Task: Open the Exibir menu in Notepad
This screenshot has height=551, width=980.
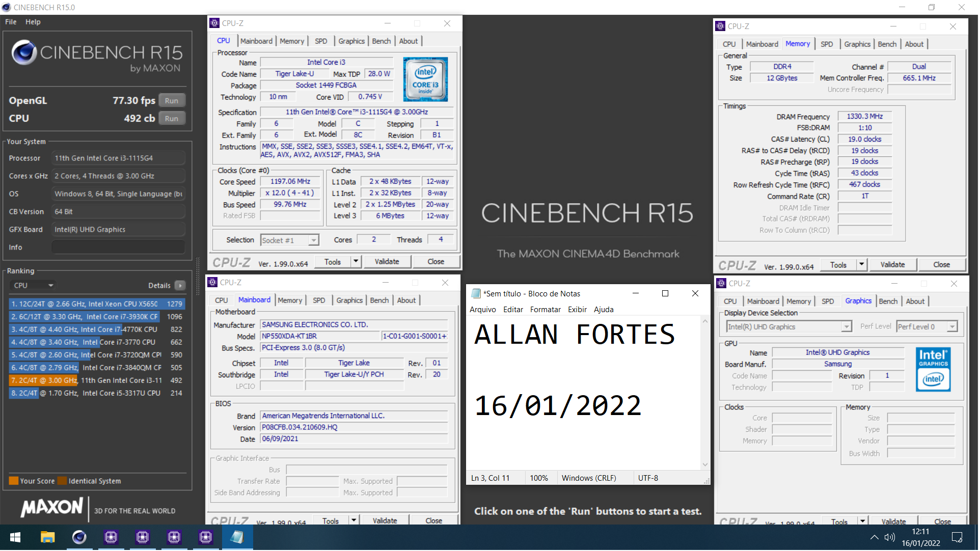Action: tap(578, 310)
